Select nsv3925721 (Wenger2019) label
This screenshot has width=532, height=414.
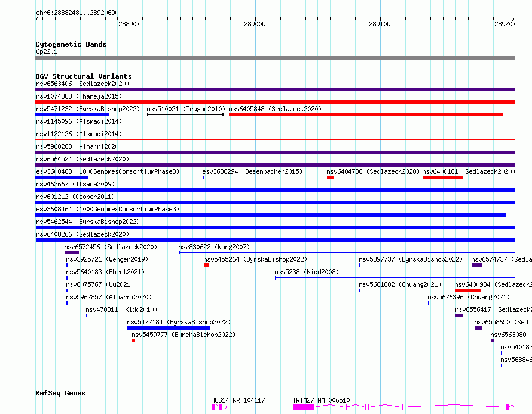click(107, 259)
